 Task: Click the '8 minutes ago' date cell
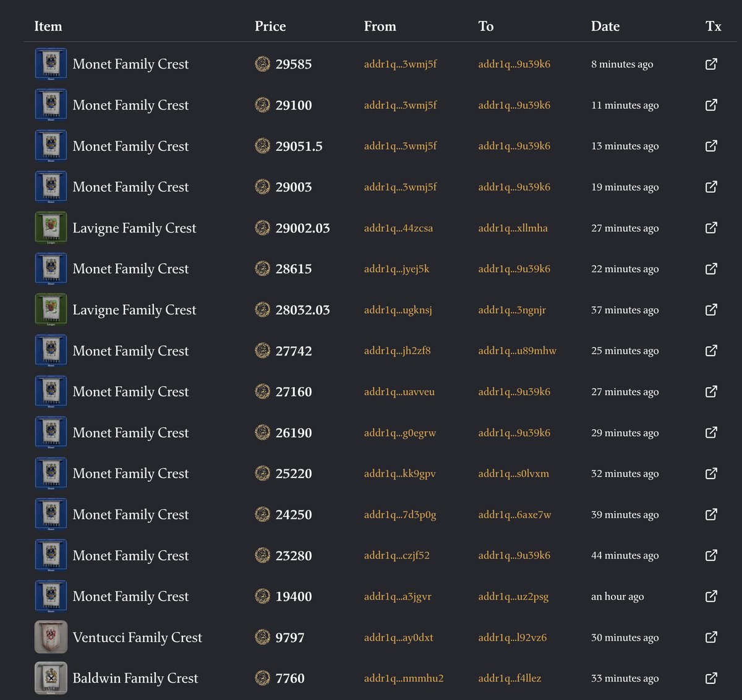[622, 64]
